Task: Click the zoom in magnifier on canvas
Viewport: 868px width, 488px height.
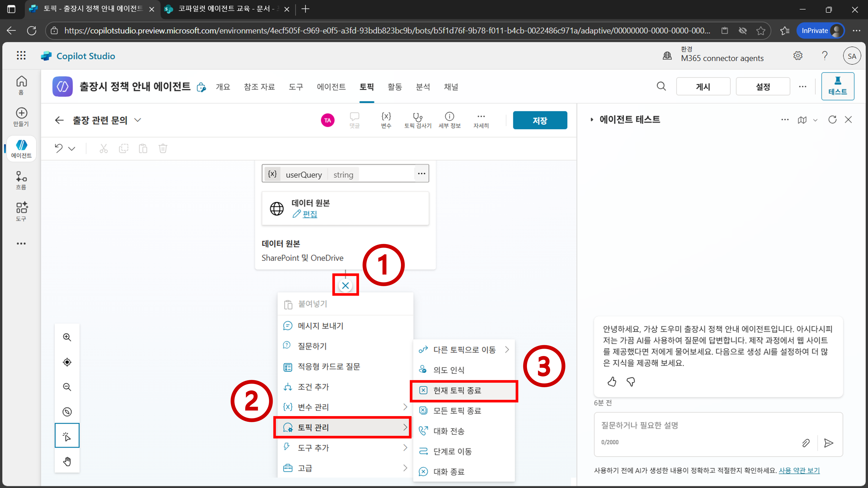Action: point(67,337)
